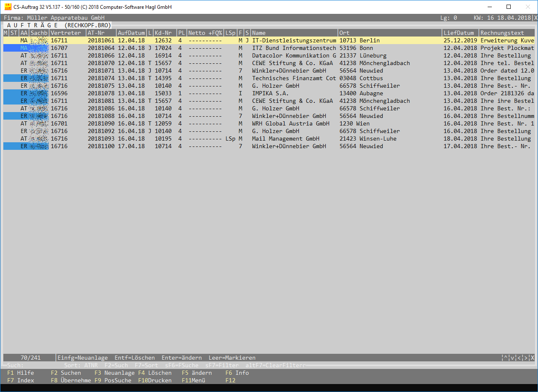Image resolution: width=538 pixels, height=392 pixels.
Task: Click the scroll right > arrow in status bar
Action: 526,358
